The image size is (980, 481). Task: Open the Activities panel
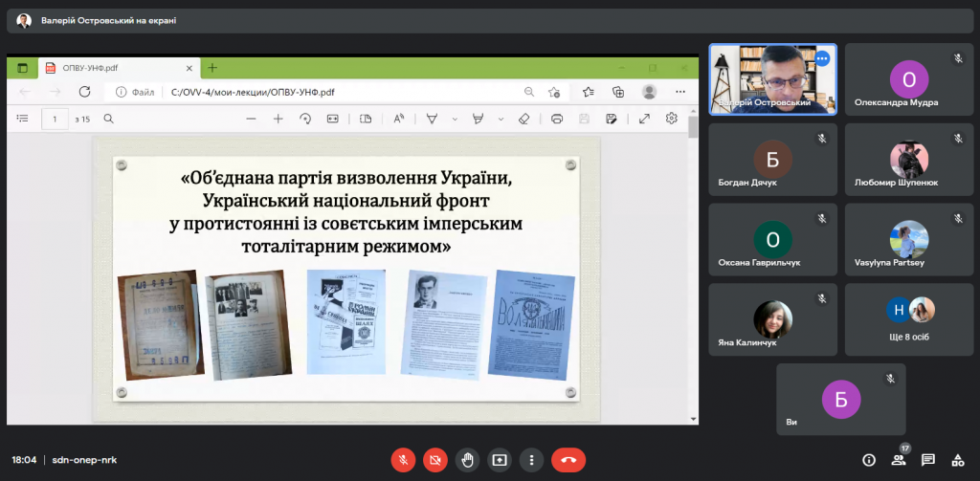tap(957, 460)
